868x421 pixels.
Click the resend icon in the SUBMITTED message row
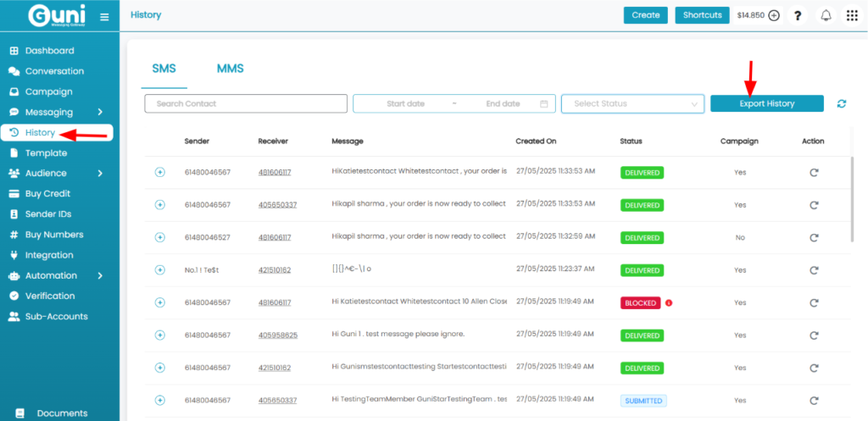[813, 401]
